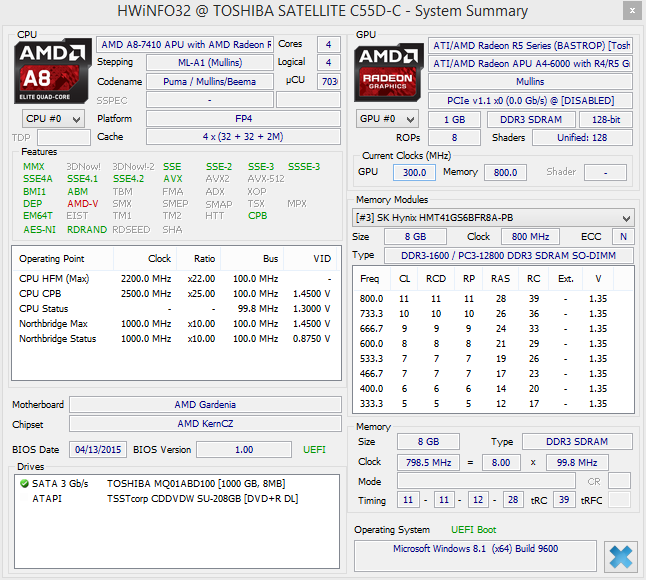Viewport: 646px width, 580px height.
Task: Click the GPU clock value 300.0
Action: tap(414, 172)
